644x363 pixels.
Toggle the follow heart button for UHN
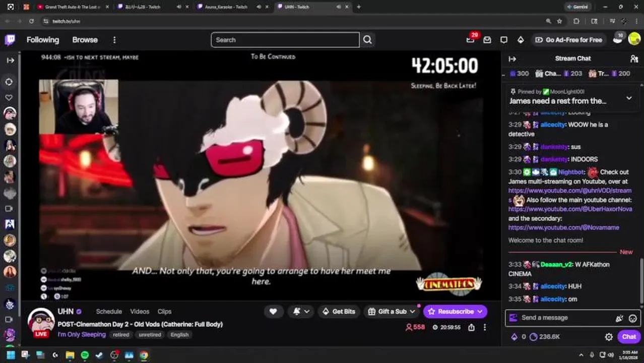tap(273, 312)
